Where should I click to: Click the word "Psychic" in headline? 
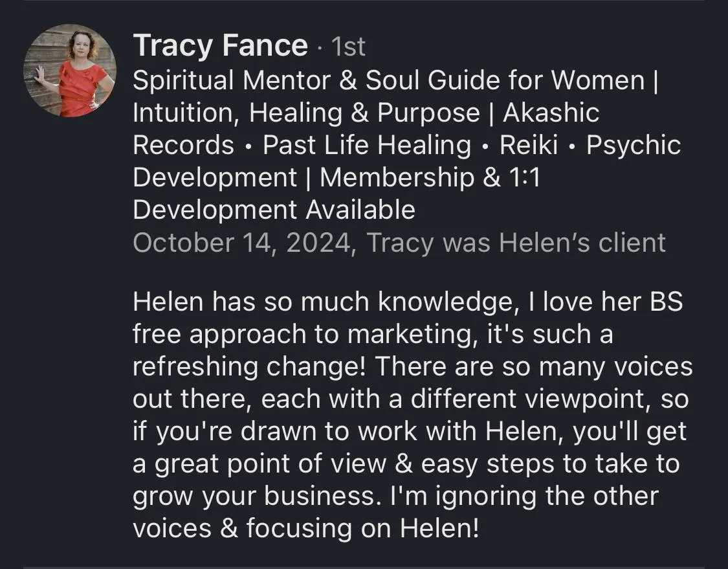634,145
